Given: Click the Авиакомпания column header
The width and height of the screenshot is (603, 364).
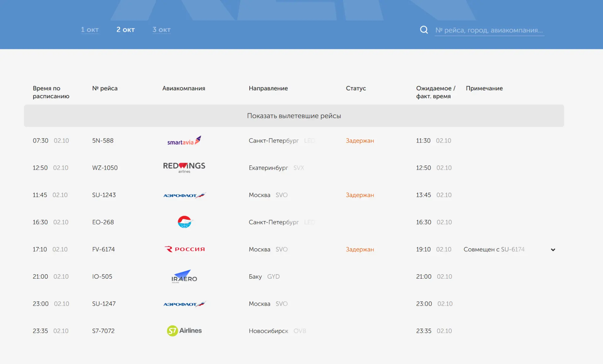Looking at the screenshot, I should click(184, 88).
